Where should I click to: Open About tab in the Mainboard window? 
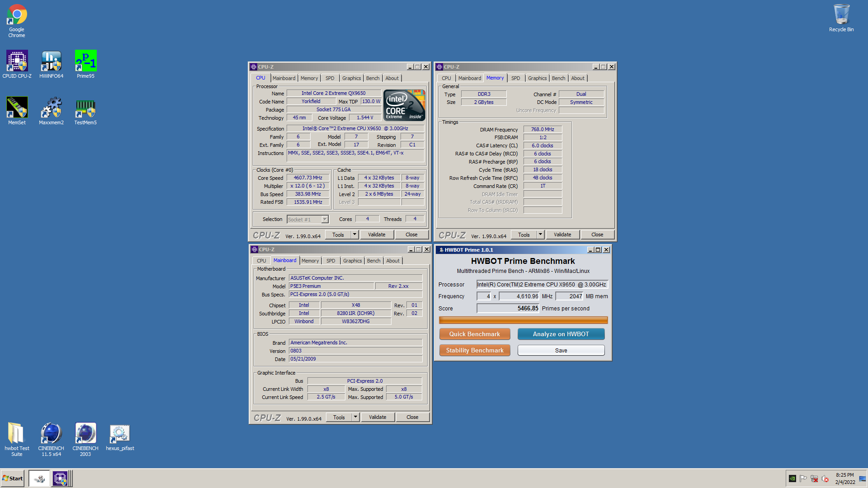(x=393, y=261)
